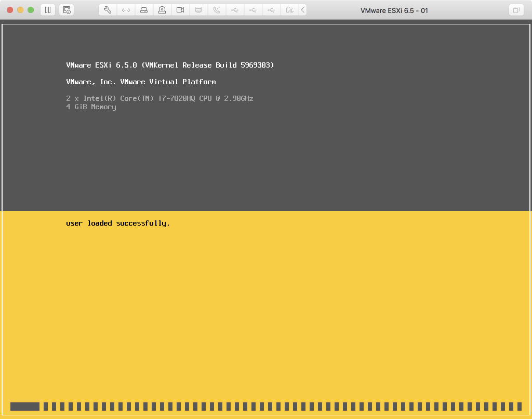
Task: Click the camera device icon
Action: click(x=180, y=10)
